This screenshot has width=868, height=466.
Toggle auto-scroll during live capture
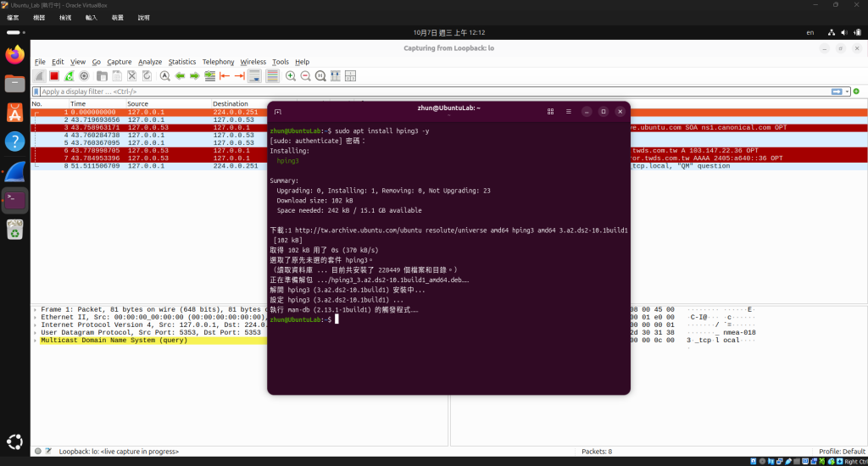click(254, 75)
